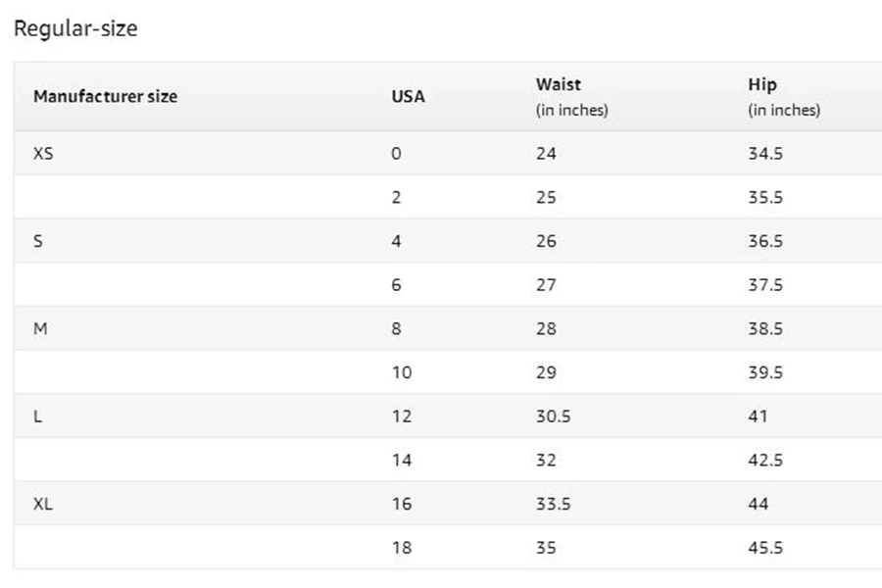Click waist value 33.5

pos(553,504)
